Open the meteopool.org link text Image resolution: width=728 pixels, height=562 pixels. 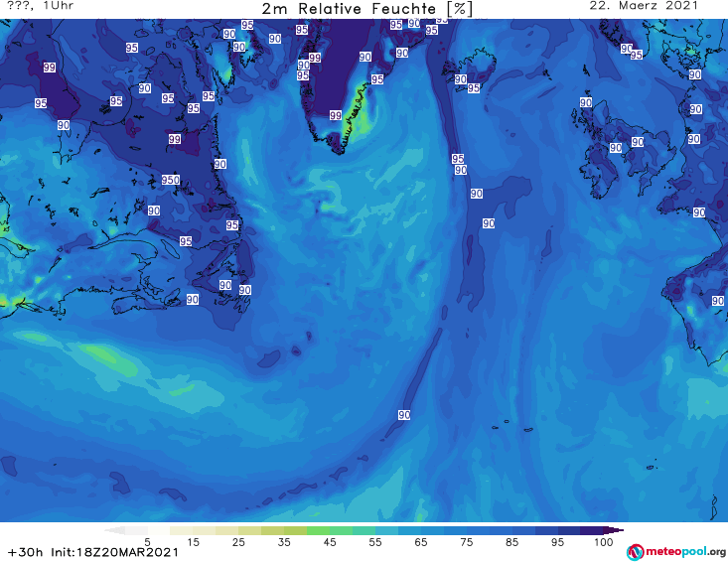(x=685, y=552)
